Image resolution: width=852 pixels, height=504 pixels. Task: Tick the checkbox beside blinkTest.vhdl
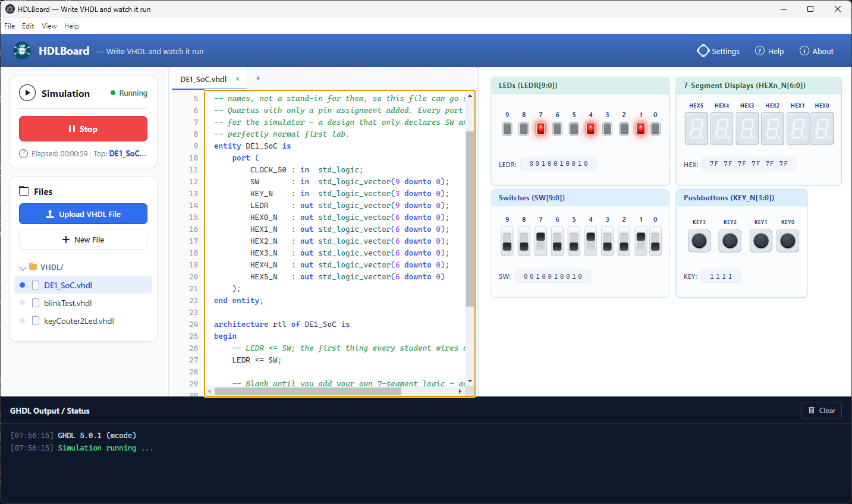[x=36, y=303]
